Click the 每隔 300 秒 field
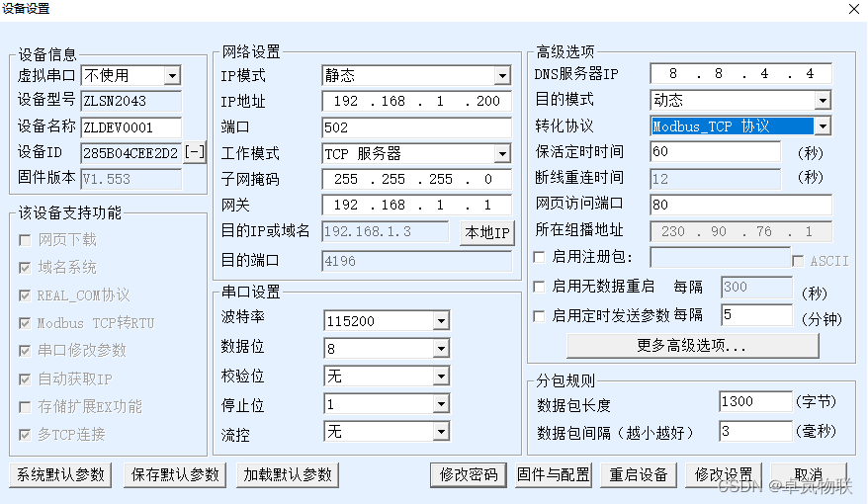The image size is (868, 504). tap(756, 287)
